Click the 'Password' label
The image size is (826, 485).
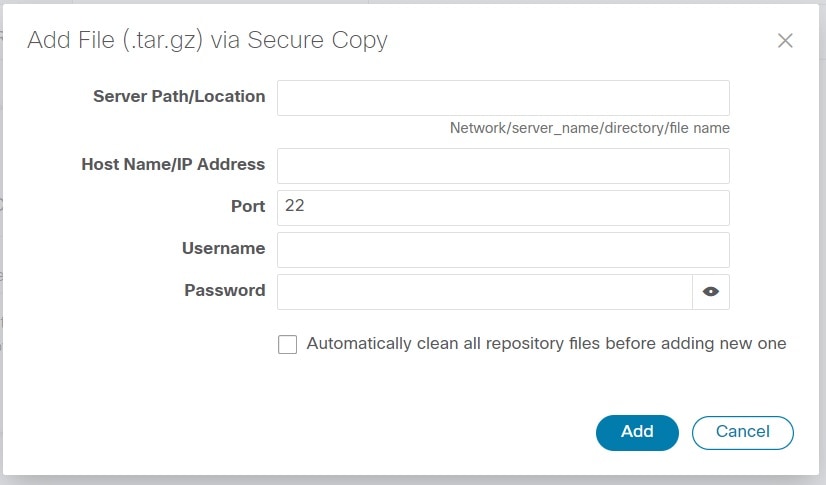225,290
